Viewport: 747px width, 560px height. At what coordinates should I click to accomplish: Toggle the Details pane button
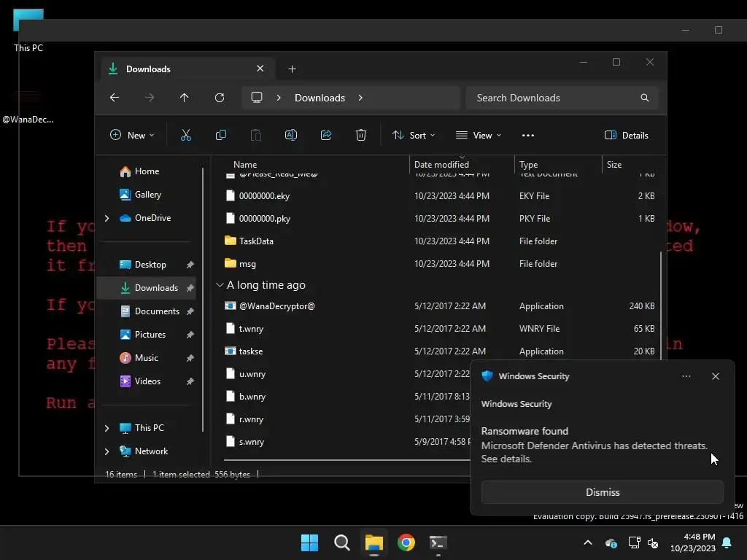[627, 135]
